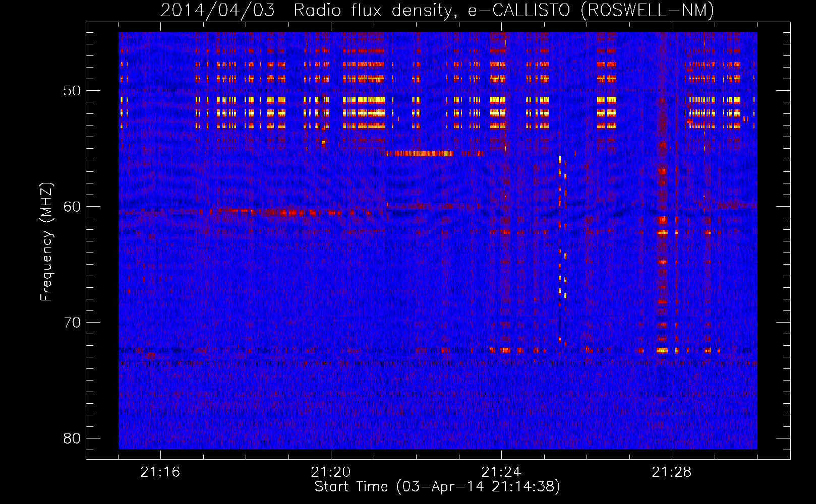Click the 21:16 time tick label
Viewport: 816px width, 504px height.
click(160, 472)
